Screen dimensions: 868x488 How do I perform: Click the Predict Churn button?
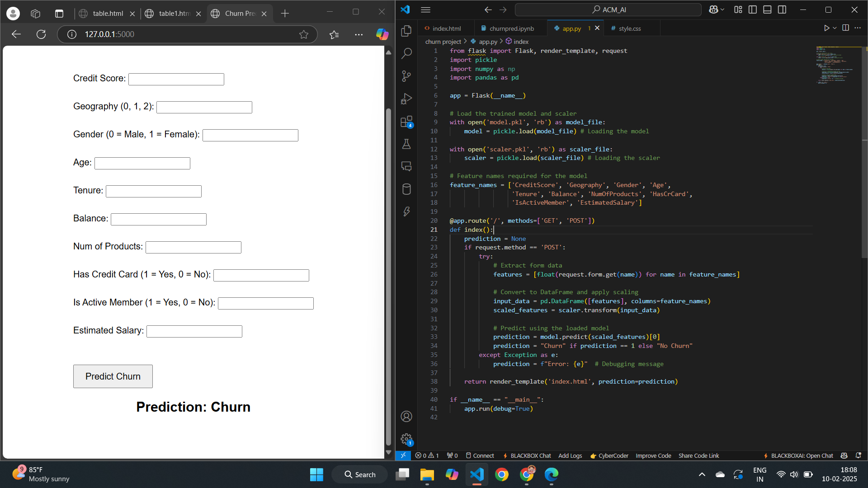(x=113, y=376)
